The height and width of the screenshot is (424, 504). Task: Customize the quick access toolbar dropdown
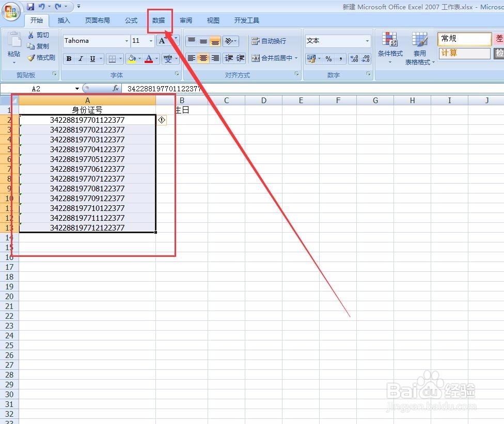[x=78, y=6]
